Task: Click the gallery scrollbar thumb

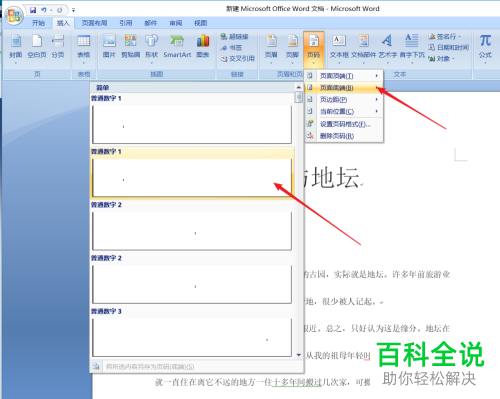Action: coord(299,97)
